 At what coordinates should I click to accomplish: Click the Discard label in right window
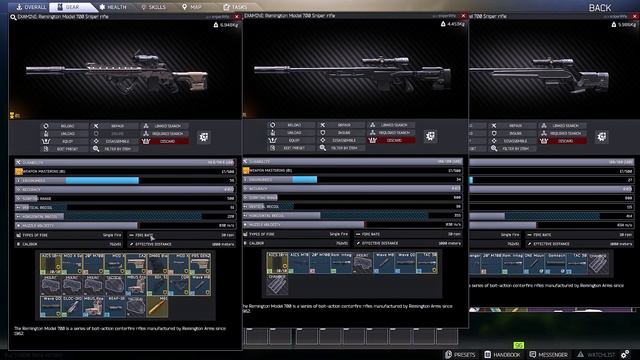(x=565, y=141)
